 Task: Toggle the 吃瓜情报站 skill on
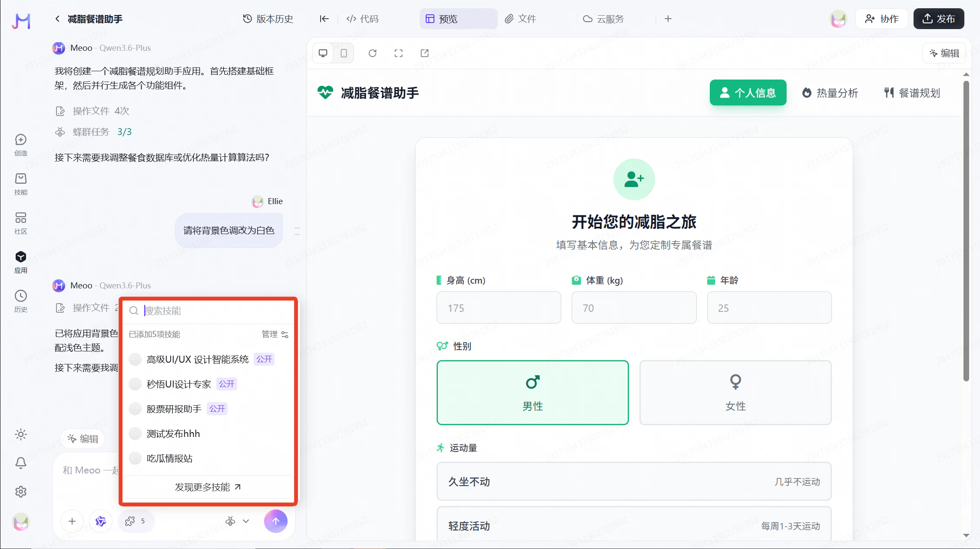click(x=135, y=458)
